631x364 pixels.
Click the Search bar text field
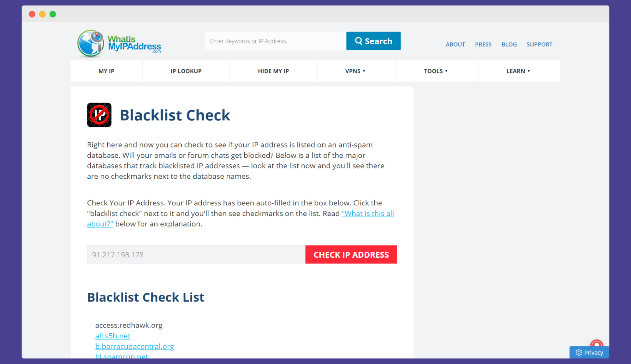pyautogui.click(x=275, y=41)
